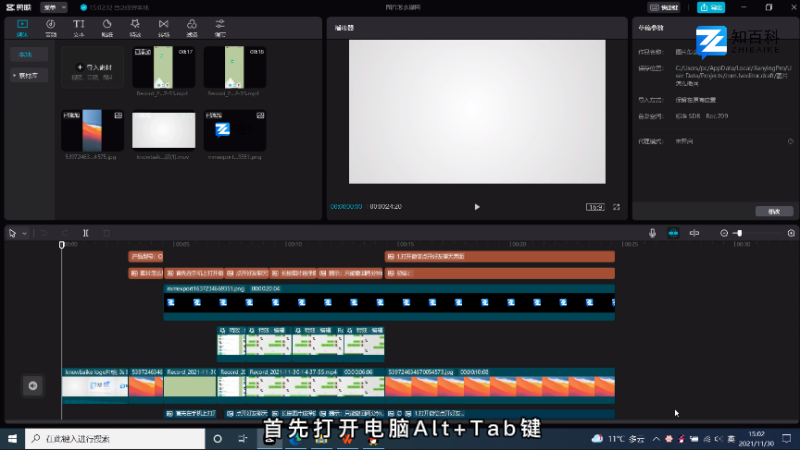Viewport: 800px width, 450px height.
Task: Open the Windows notification center icon
Action: pos(786,439)
